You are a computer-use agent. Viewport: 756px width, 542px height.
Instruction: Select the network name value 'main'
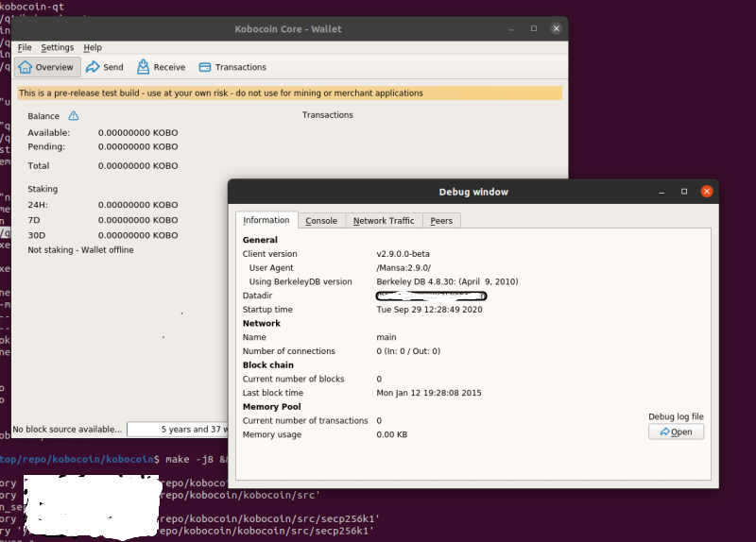pos(387,337)
